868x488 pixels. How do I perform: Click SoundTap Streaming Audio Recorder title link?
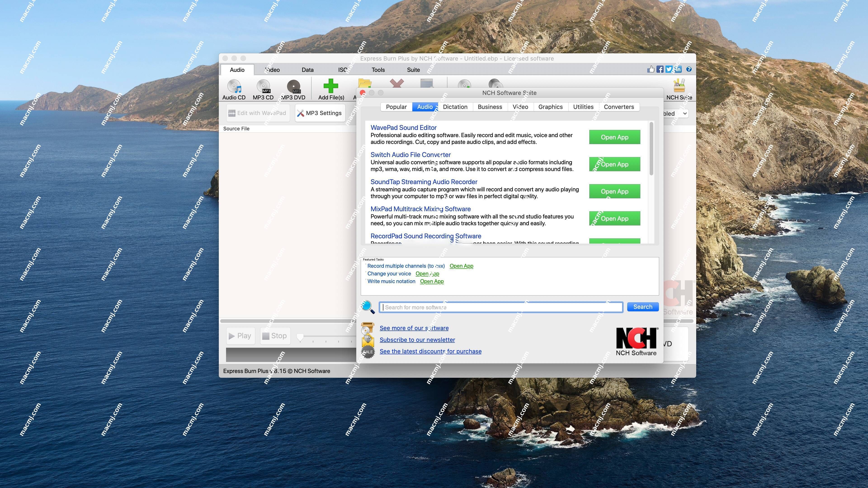click(424, 182)
